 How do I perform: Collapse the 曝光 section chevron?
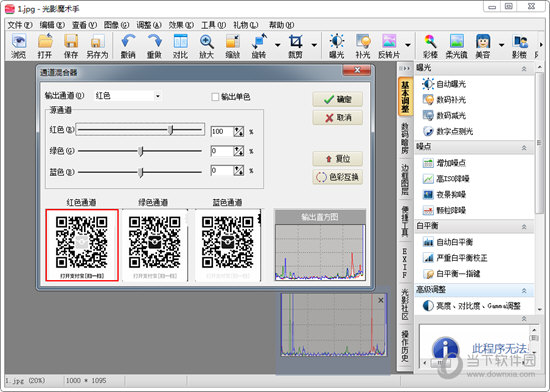(x=524, y=69)
